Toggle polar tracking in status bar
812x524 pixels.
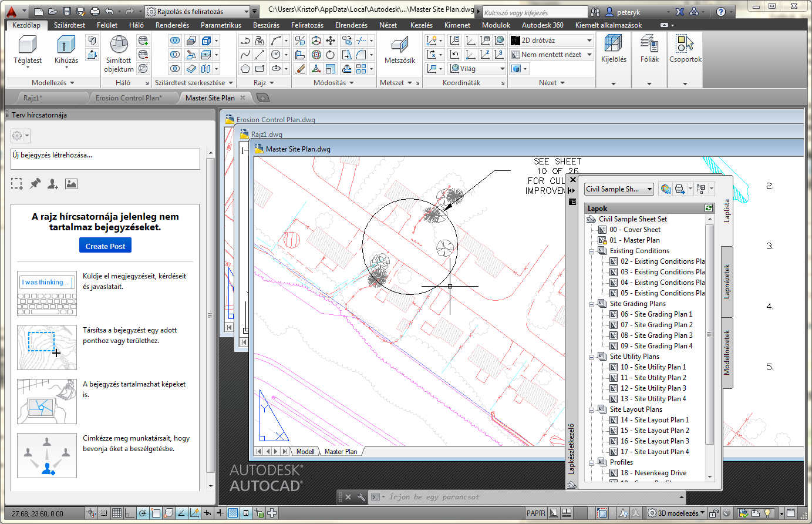point(143,513)
